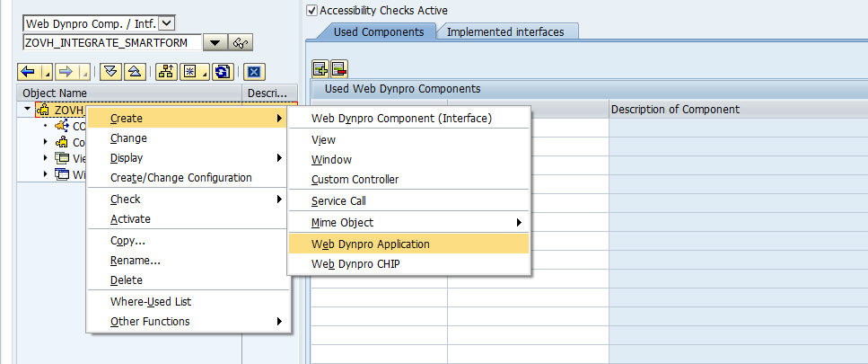This screenshot has width=868, height=364.
Task: Click the Description of Component column header
Action: (675, 110)
